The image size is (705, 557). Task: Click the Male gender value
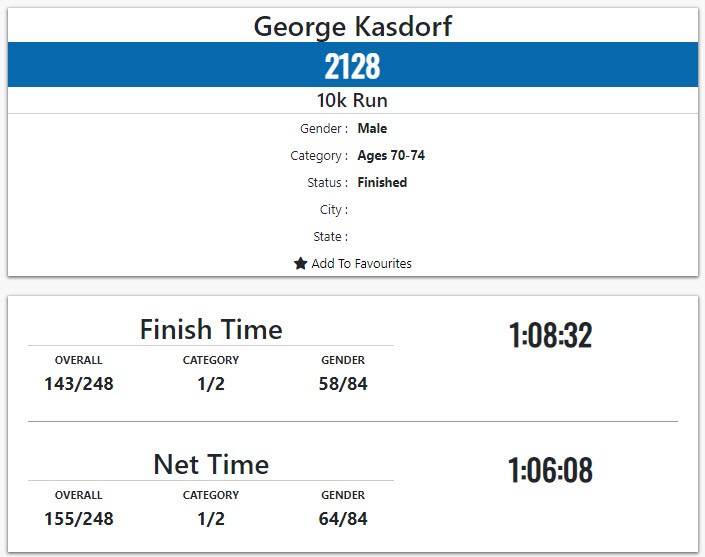click(372, 129)
